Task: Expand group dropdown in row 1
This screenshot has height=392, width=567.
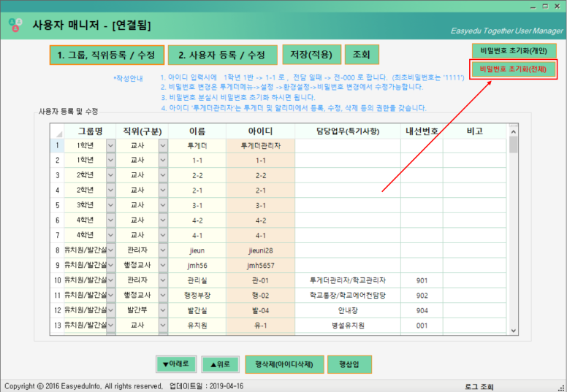Action: click(x=110, y=145)
